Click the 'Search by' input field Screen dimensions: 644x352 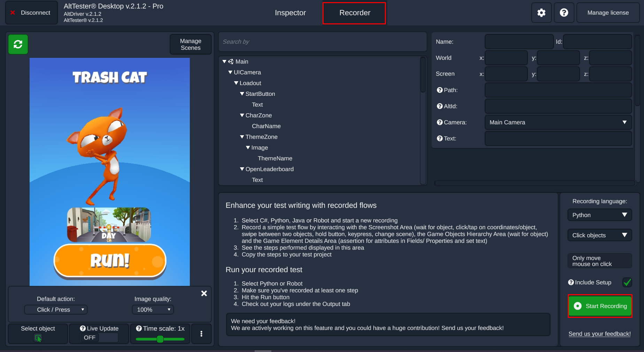[322, 41]
